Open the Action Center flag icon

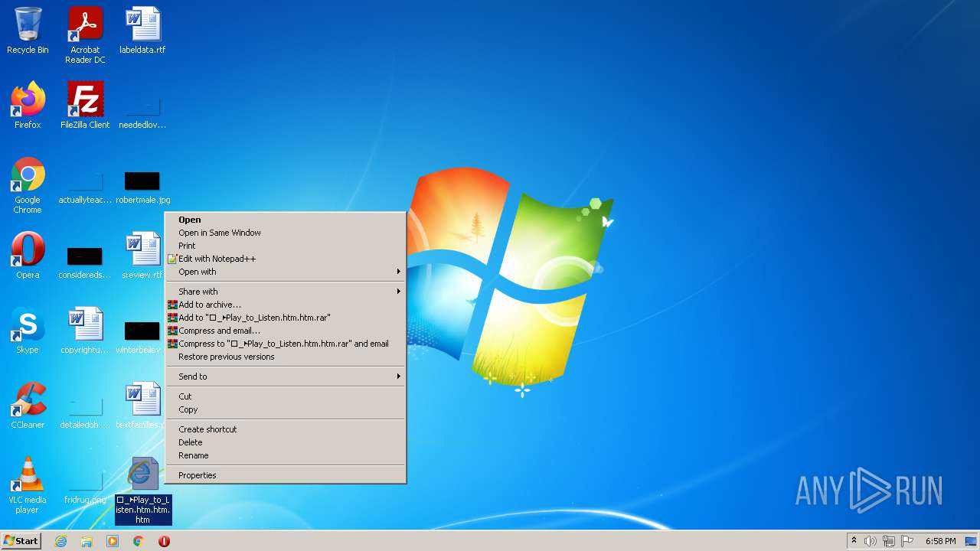906,541
